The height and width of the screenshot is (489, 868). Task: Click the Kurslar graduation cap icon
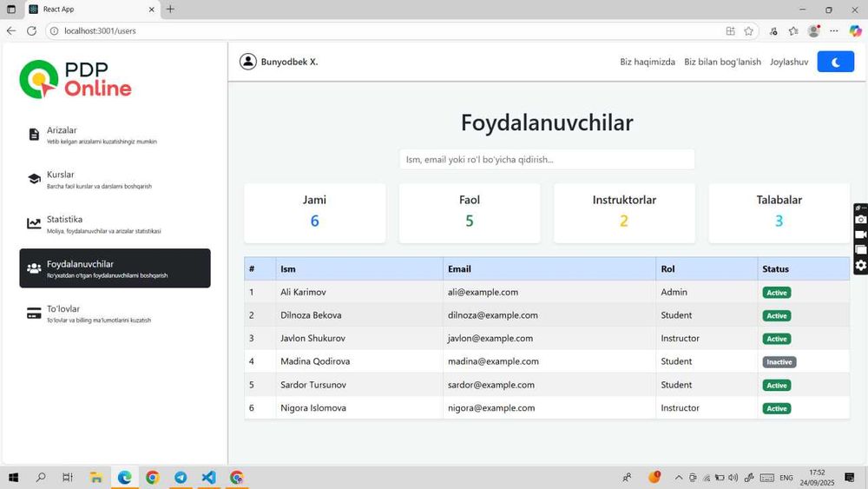point(34,179)
